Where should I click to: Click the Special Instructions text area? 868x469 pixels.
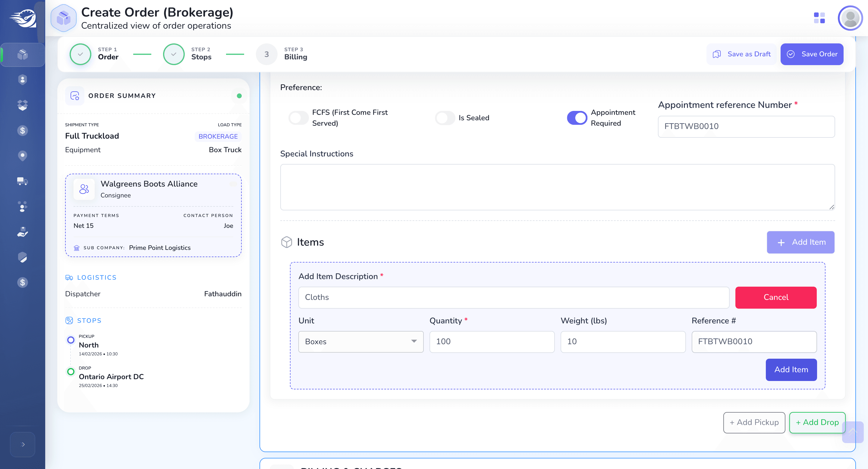point(557,187)
